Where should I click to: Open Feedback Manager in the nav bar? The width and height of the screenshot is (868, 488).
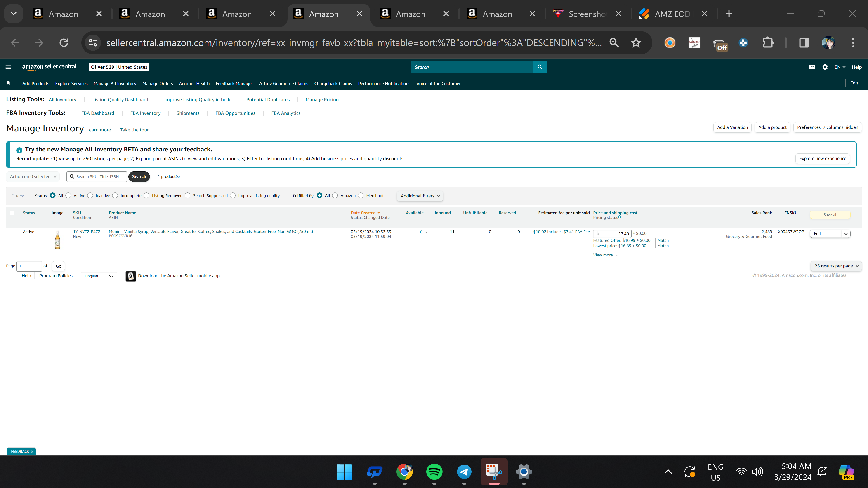click(x=234, y=84)
